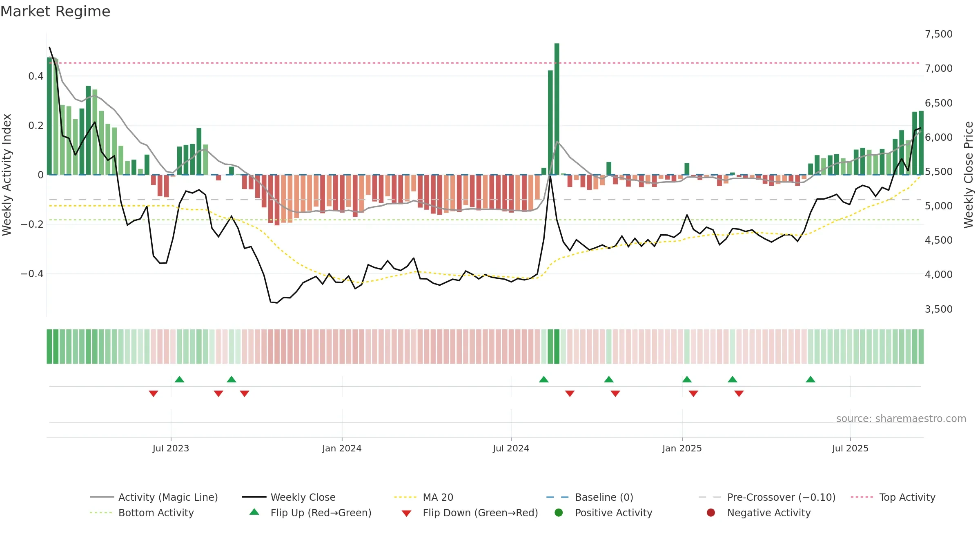Click the Weekly Close Price axis title

click(x=969, y=175)
